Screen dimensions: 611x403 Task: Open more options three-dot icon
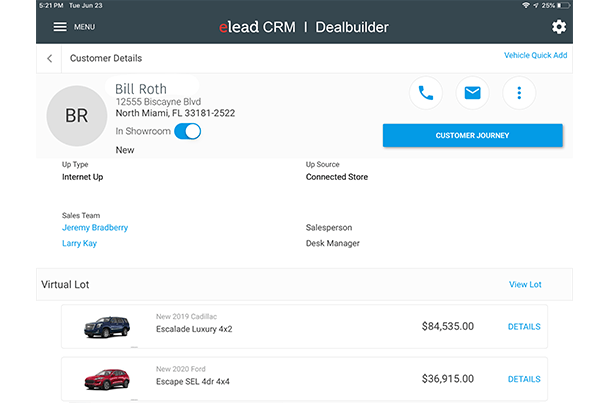coord(519,93)
